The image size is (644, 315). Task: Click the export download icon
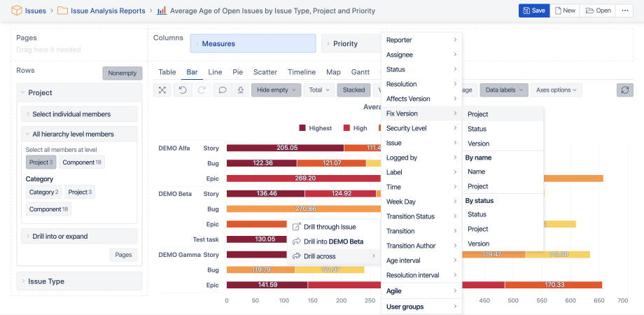(x=241, y=90)
